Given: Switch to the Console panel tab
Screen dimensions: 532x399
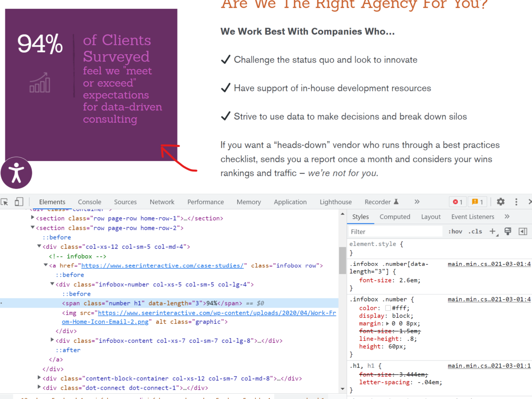Looking at the screenshot, I should point(89,202).
